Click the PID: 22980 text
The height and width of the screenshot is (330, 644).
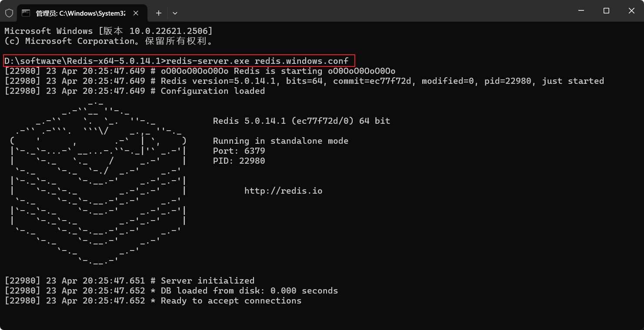coord(238,161)
